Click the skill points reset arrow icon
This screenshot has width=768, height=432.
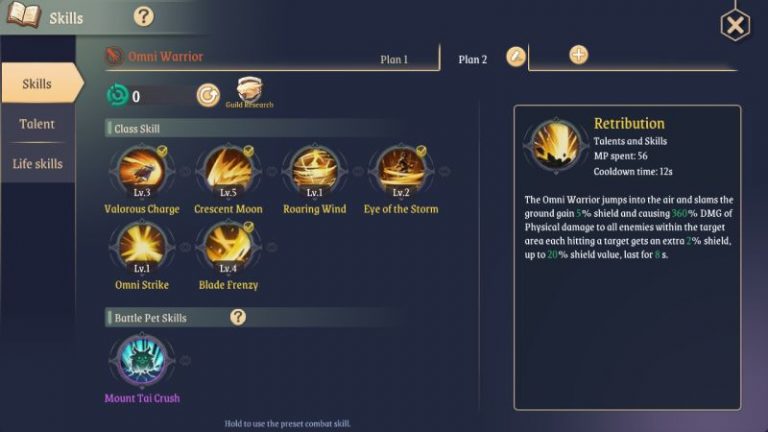(x=208, y=96)
